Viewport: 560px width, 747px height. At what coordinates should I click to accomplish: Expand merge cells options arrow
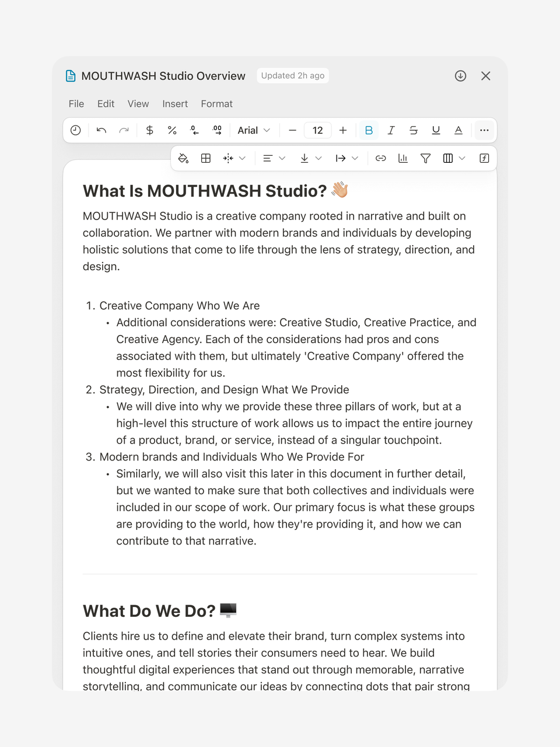click(x=243, y=158)
